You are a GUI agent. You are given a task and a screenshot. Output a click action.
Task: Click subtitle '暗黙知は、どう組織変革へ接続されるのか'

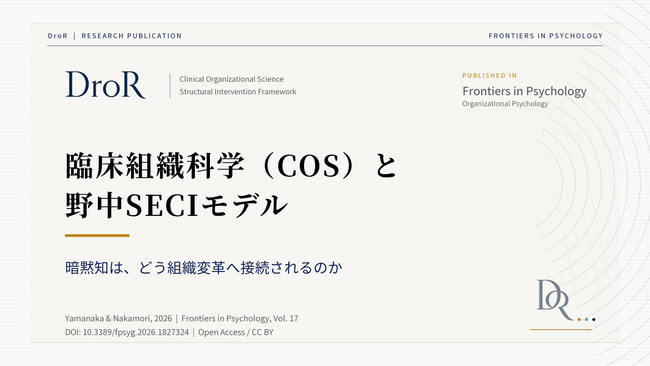click(204, 268)
